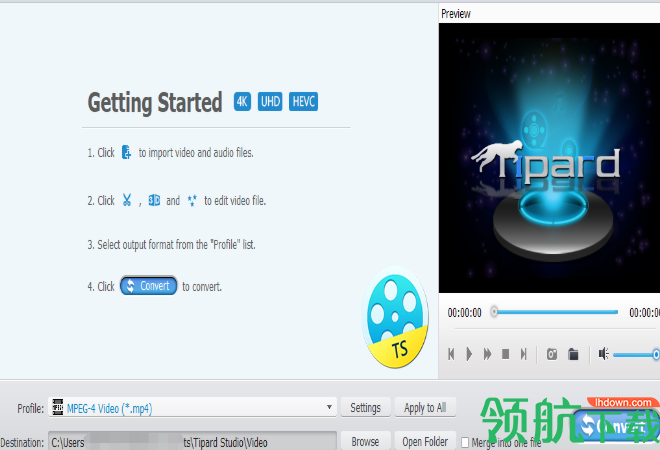Click the Profile dropdown arrow
The width and height of the screenshot is (660, 450).
(x=329, y=407)
